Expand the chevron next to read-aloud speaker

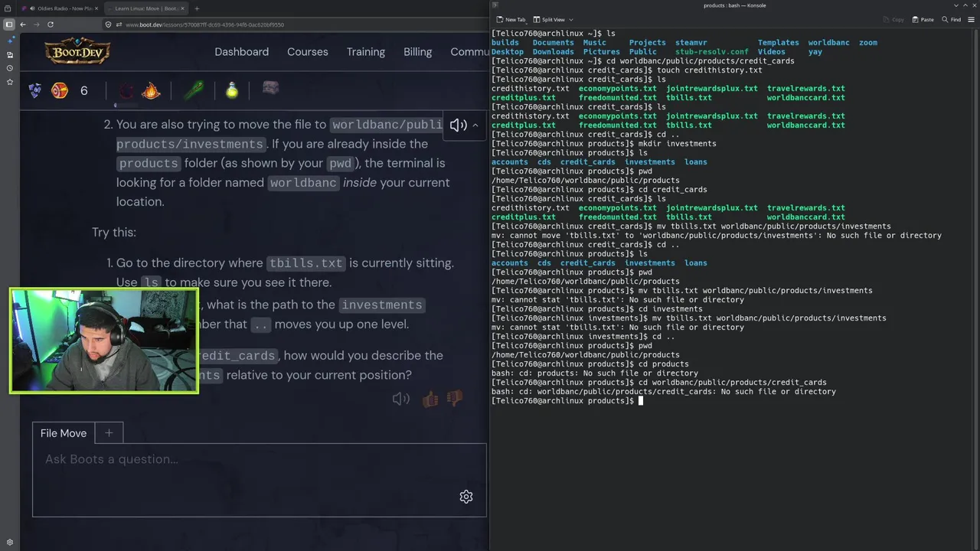tap(475, 126)
